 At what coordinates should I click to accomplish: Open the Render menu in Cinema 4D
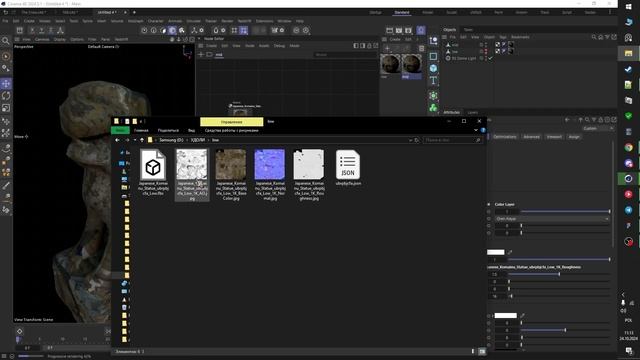pos(227,21)
